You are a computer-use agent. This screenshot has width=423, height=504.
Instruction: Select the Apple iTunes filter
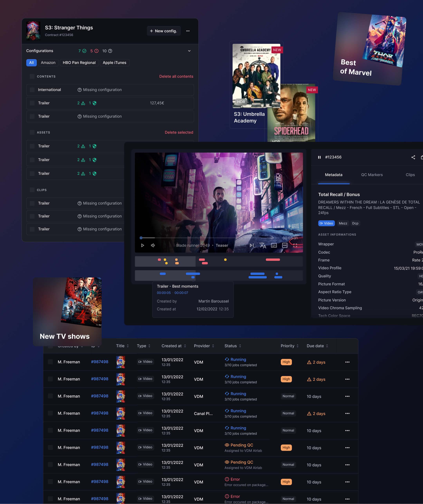tap(114, 63)
